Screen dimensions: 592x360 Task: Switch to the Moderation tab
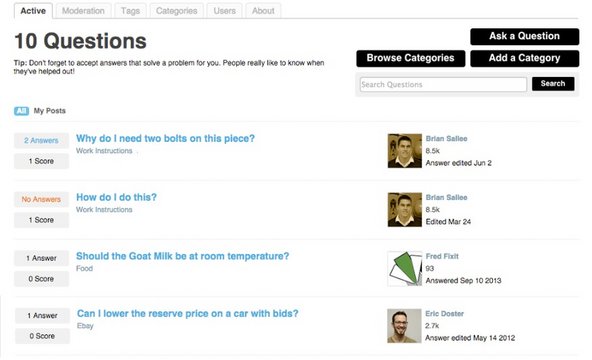[x=83, y=11]
